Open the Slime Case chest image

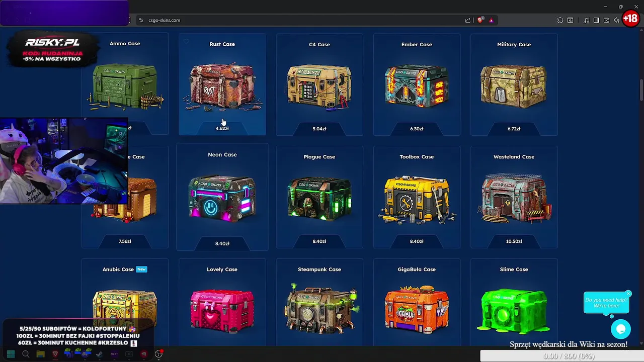pyautogui.click(x=514, y=312)
